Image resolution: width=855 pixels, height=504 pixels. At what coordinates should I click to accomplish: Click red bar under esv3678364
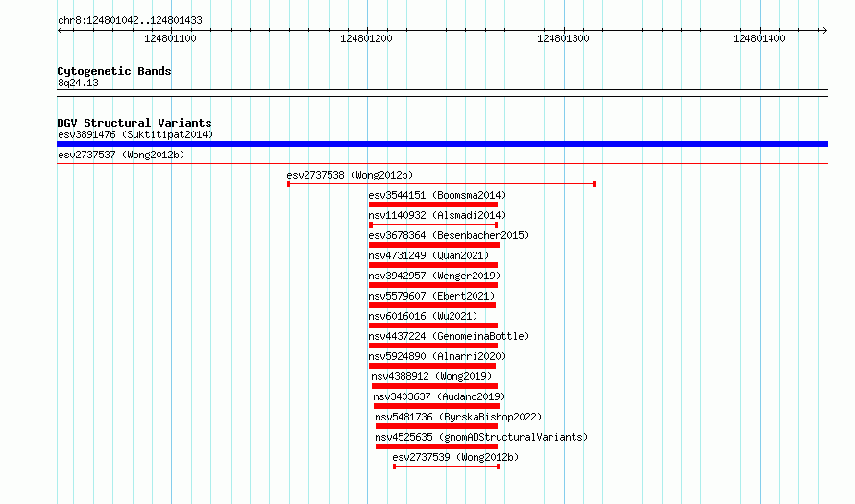click(434, 245)
